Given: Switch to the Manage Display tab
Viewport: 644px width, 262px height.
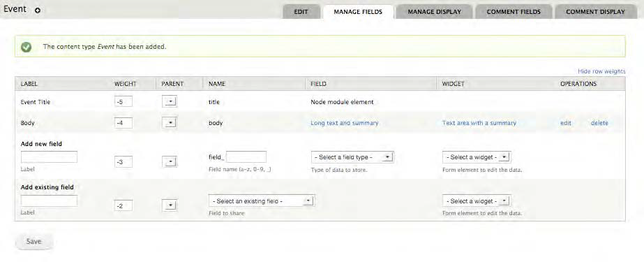Looking at the screenshot, I should (434, 12).
